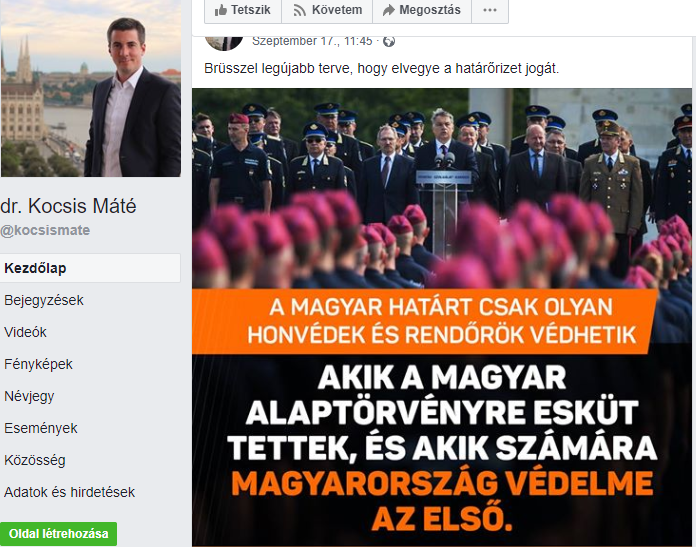696x547 pixels.
Task: Go to the Videók section
Action: point(25,332)
